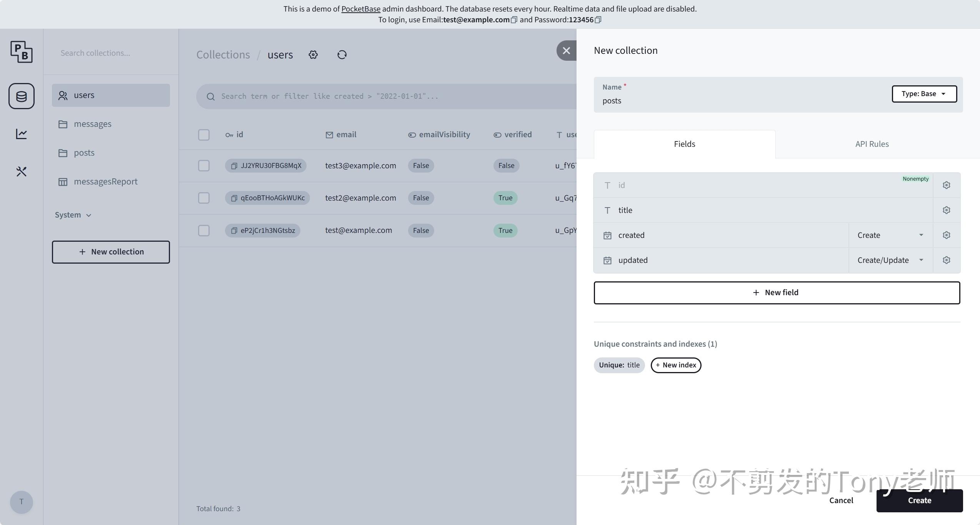The image size is (980, 525).
Task: Click the PocketBase logo
Action: point(21,52)
